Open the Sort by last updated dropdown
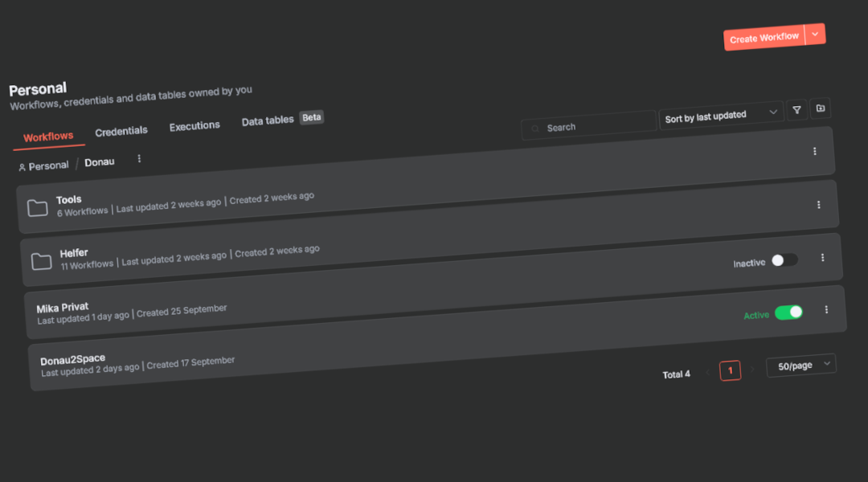 click(x=721, y=116)
